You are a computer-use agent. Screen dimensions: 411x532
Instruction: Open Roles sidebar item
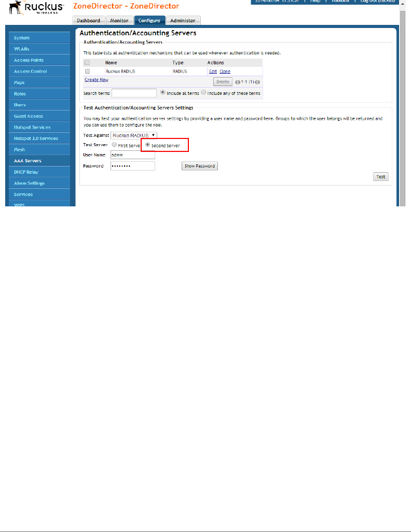(39, 94)
